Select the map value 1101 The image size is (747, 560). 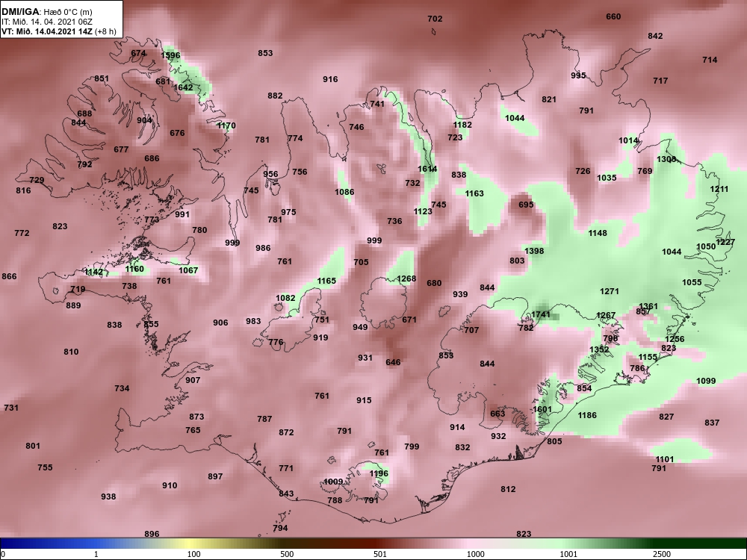pyautogui.click(x=665, y=459)
